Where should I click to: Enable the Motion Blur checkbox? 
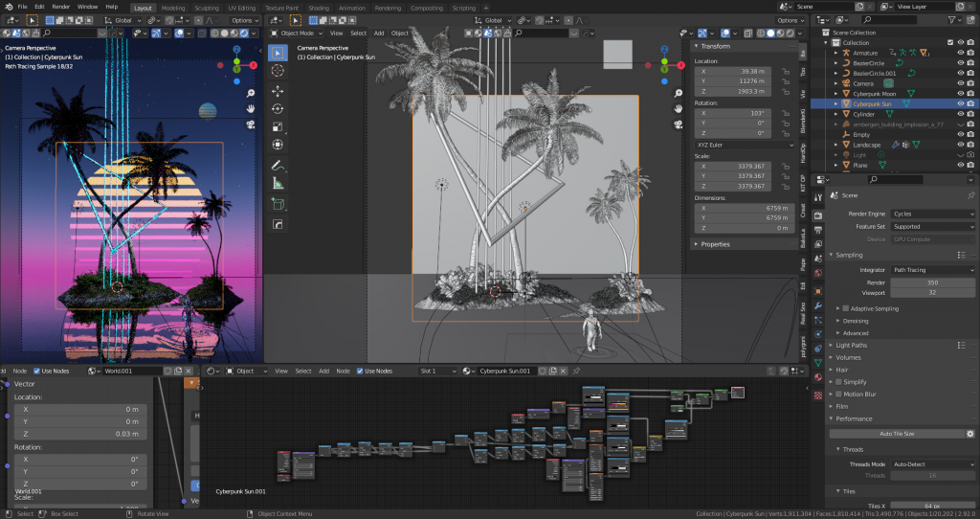coord(839,394)
